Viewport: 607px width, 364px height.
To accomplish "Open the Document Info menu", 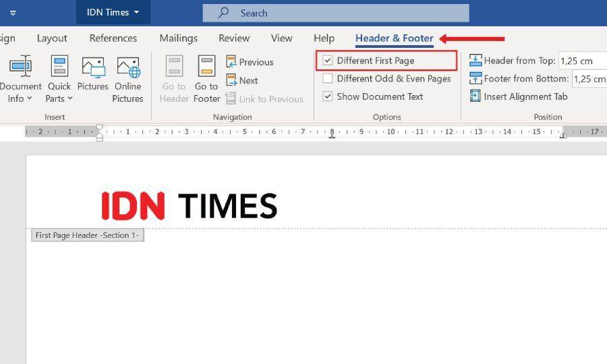I will (20, 79).
